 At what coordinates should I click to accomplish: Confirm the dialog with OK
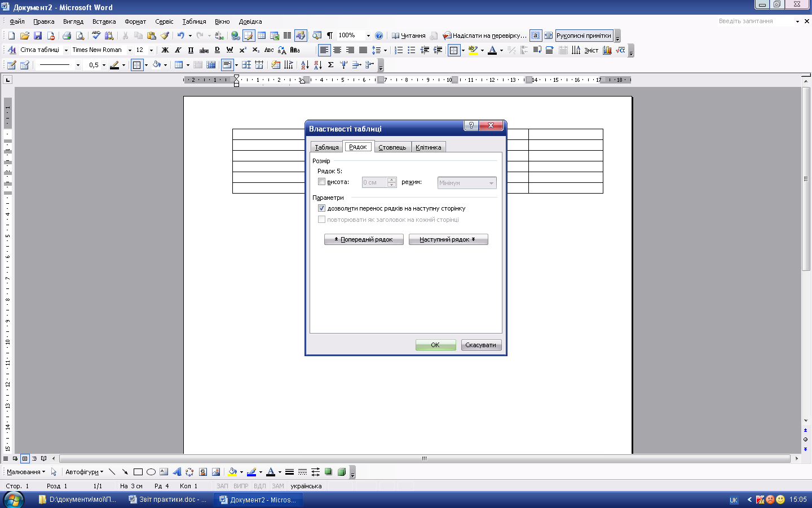coord(436,345)
